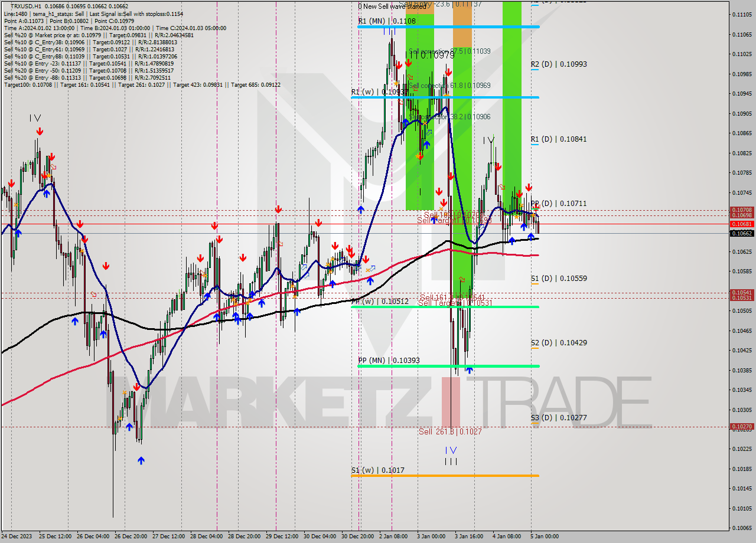Click the 'S1 (w) | 0.1017' label
Viewport: 756px width, 543px height.
click(378, 470)
